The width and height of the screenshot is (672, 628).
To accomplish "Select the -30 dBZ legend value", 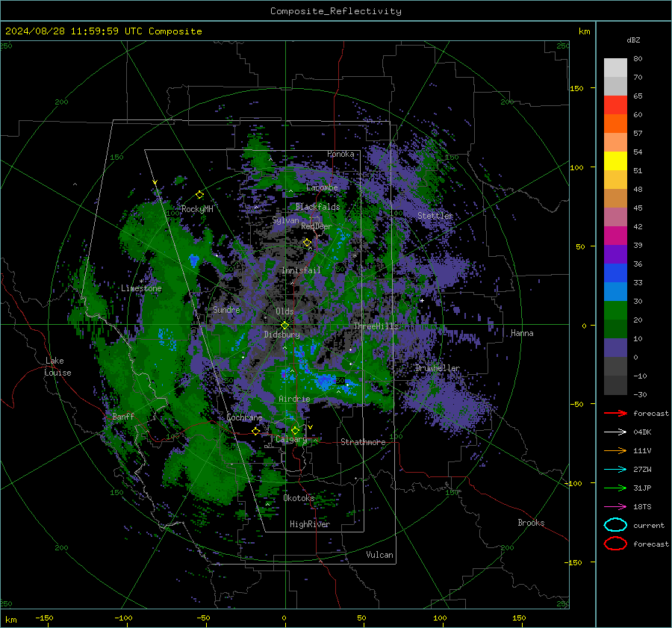I will point(640,395).
